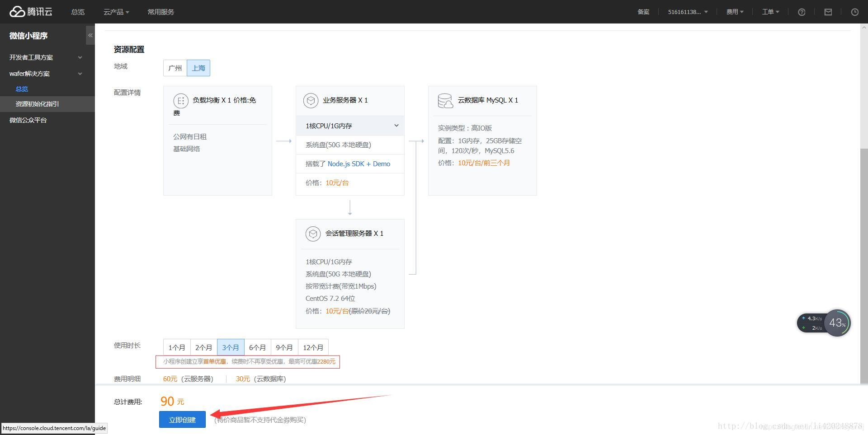Open Node.js SDK + Demo link

tap(359, 164)
